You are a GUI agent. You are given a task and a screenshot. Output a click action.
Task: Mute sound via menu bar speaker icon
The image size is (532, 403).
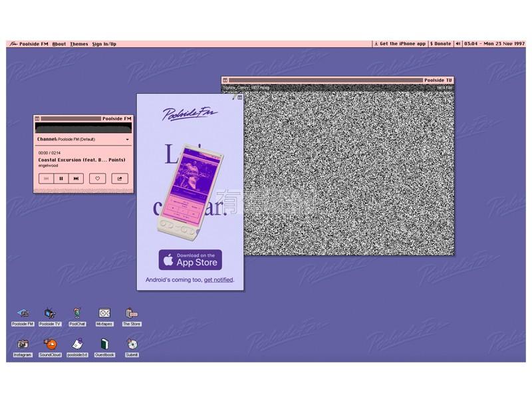[x=458, y=44]
